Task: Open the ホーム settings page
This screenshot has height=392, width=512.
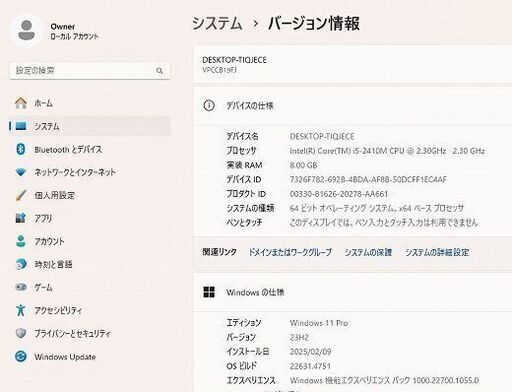Action: coord(90,103)
